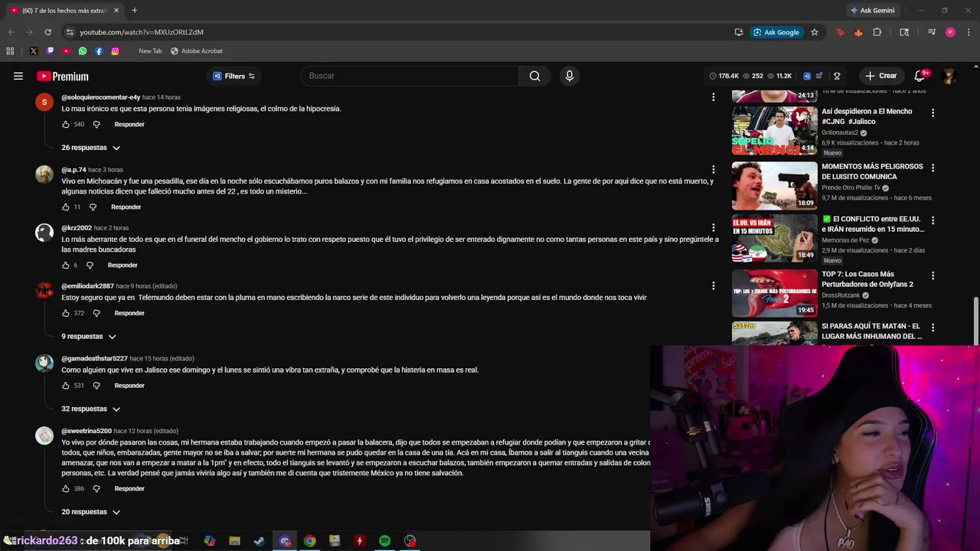Open the YouTube hamburger guide menu
The width and height of the screenshot is (980, 551).
tap(18, 76)
